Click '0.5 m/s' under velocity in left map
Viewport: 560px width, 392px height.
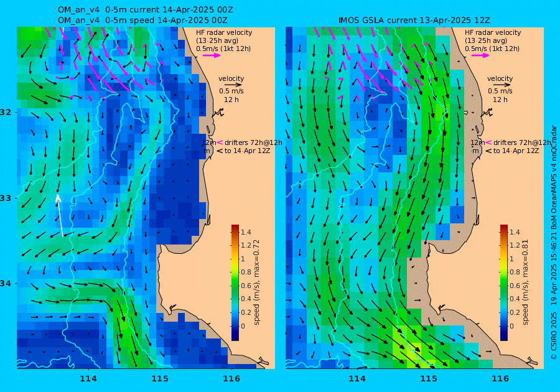[231, 91]
